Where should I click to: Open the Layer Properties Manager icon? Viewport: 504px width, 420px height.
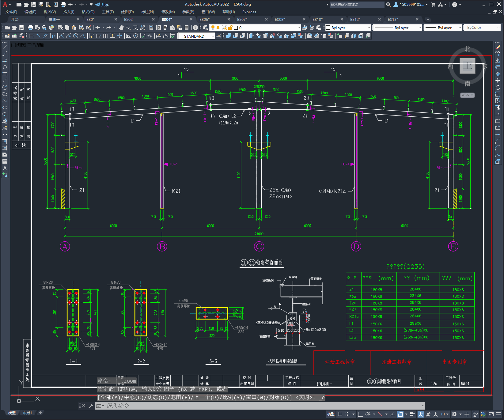206,28
